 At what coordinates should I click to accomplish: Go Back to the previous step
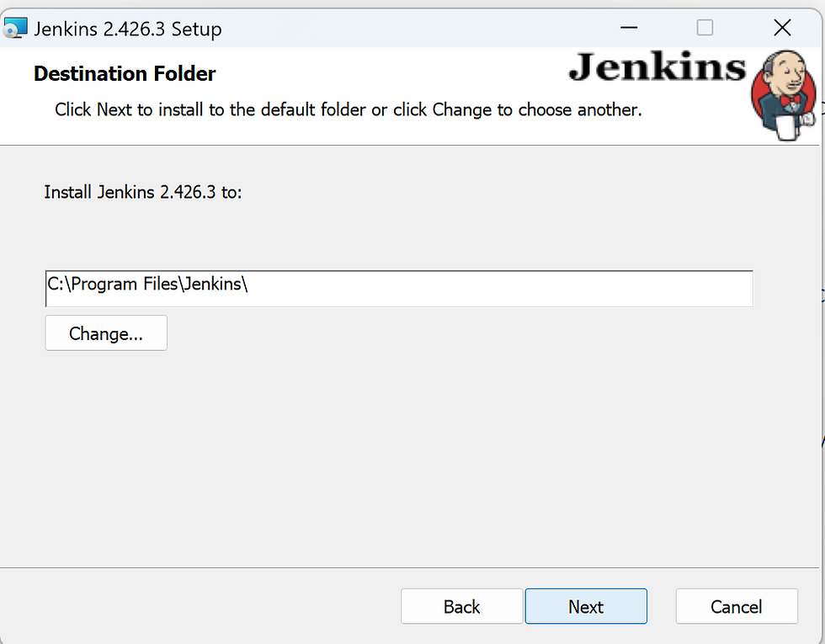pyautogui.click(x=461, y=606)
